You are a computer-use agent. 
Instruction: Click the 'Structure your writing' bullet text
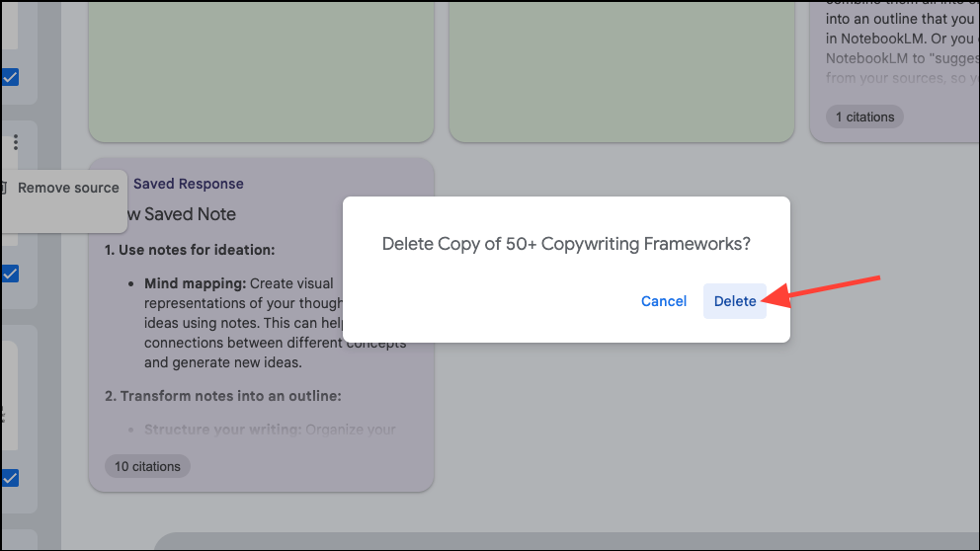(x=222, y=430)
